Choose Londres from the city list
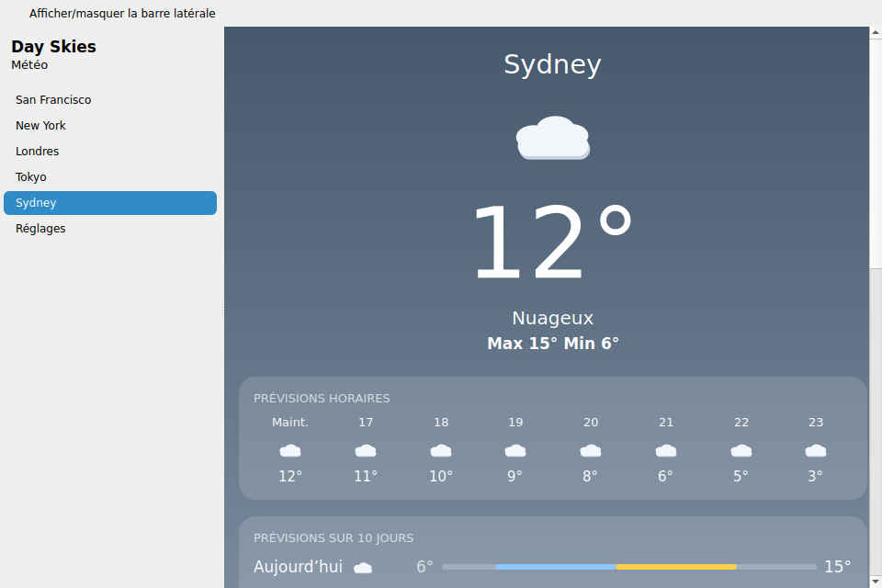This screenshot has height=588, width=882. [x=110, y=152]
